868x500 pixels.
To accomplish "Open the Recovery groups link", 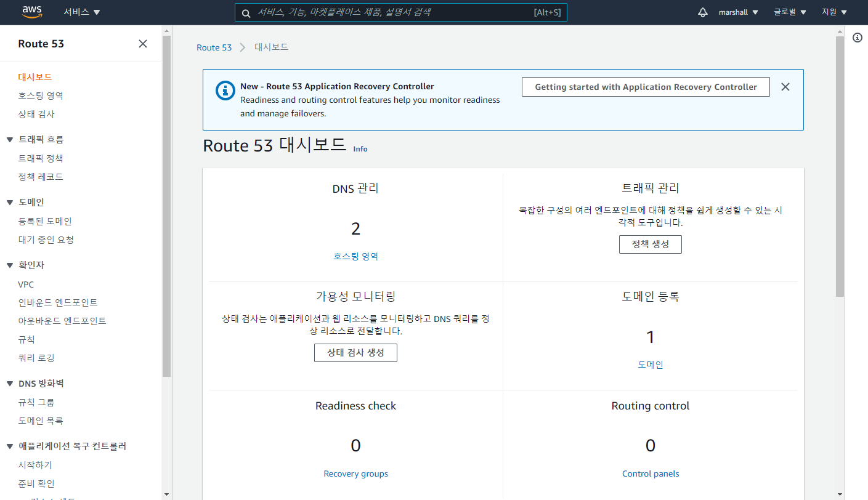I will coord(355,474).
